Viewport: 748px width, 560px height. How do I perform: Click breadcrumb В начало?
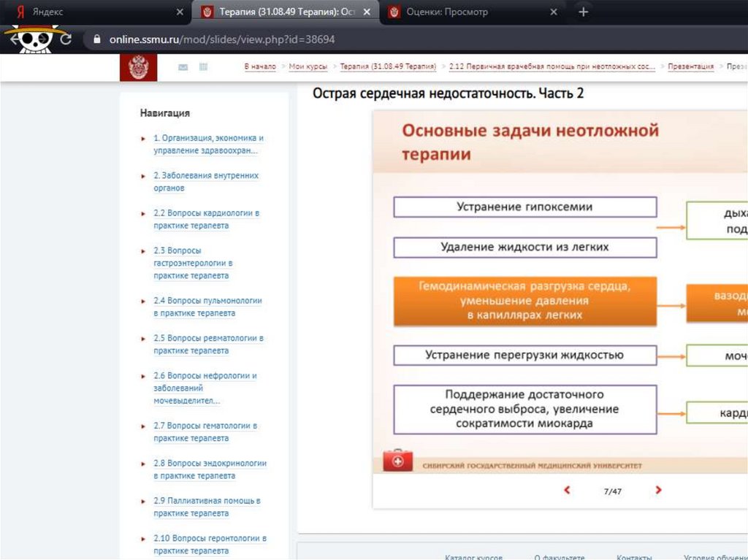click(x=260, y=66)
